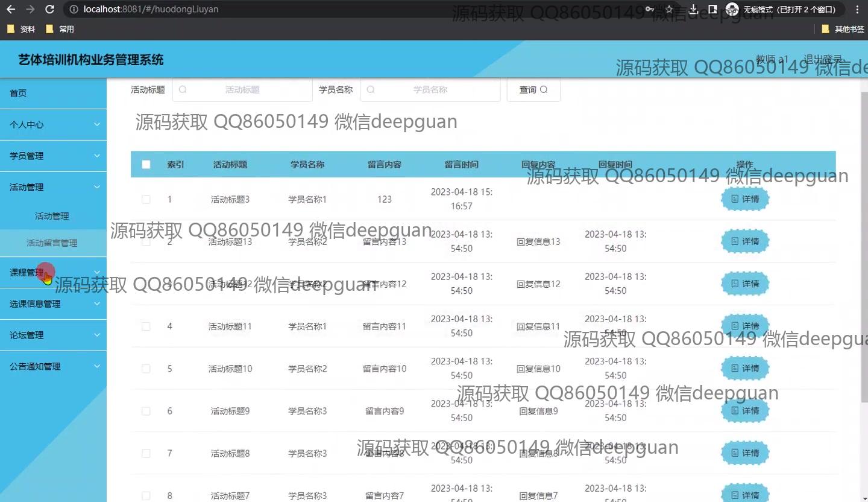Check the checkbox for row 1
Image resolution: width=868 pixels, height=502 pixels.
pos(146,199)
